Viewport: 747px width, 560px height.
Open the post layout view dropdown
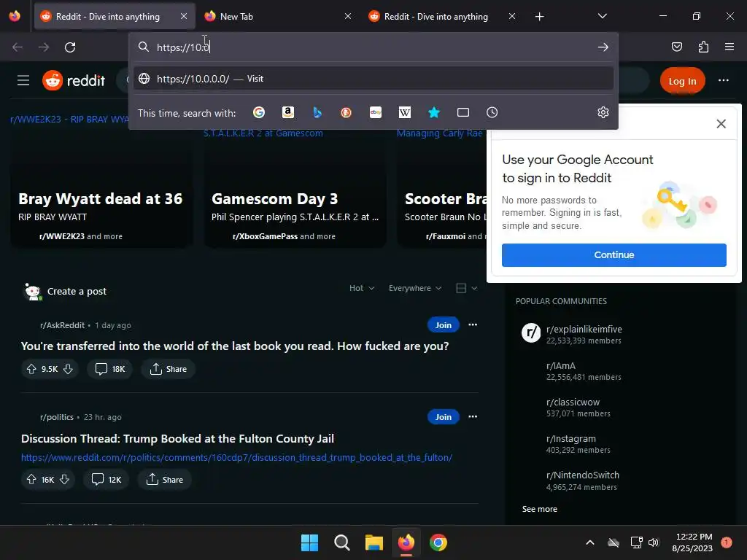pos(466,288)
